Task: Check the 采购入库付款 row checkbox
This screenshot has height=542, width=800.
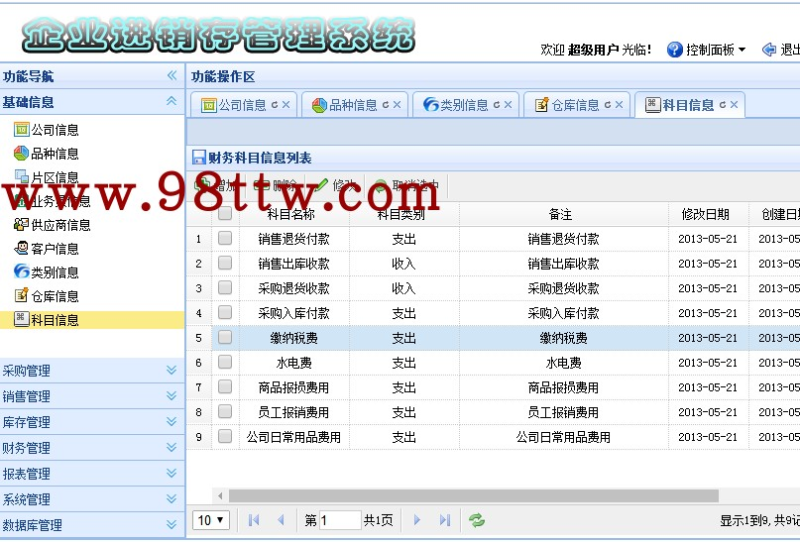Action: [225, 312]
